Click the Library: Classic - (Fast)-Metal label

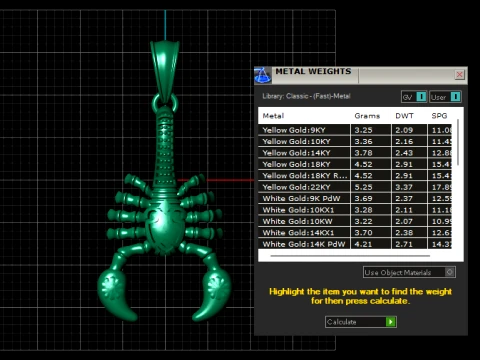pyautogui.click(x=306, y=96)
